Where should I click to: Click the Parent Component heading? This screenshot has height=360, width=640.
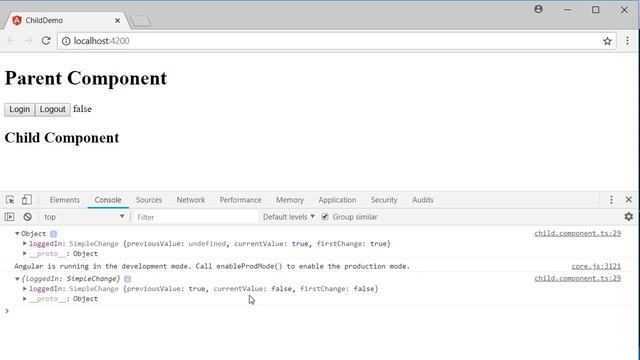pyautogui.click(x=86, y=78)
